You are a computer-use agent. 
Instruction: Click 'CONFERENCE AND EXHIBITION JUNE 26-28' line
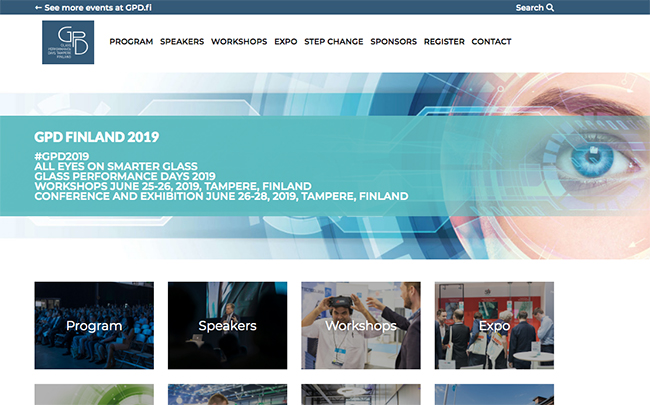221,196
